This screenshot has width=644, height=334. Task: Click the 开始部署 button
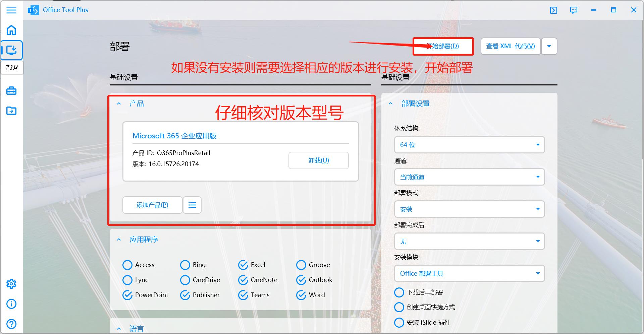(x=443, y=46)
